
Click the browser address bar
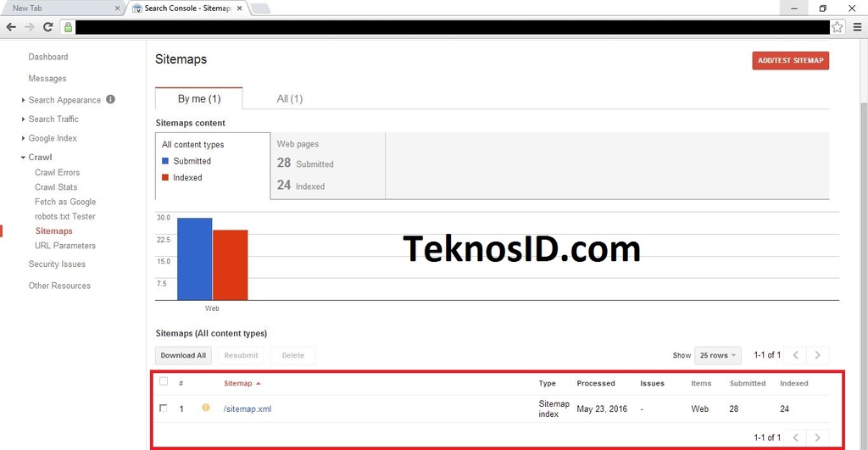tap(453, 26)
